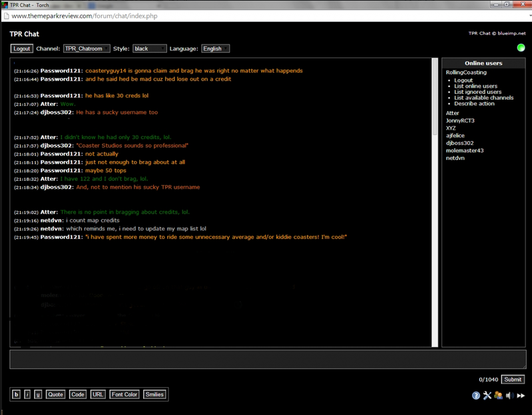Insert a Code tag

point(78,394)
